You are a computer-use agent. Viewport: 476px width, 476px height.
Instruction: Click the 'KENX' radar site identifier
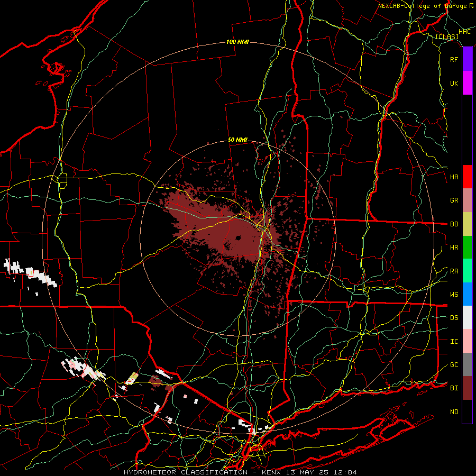(272, 472)
